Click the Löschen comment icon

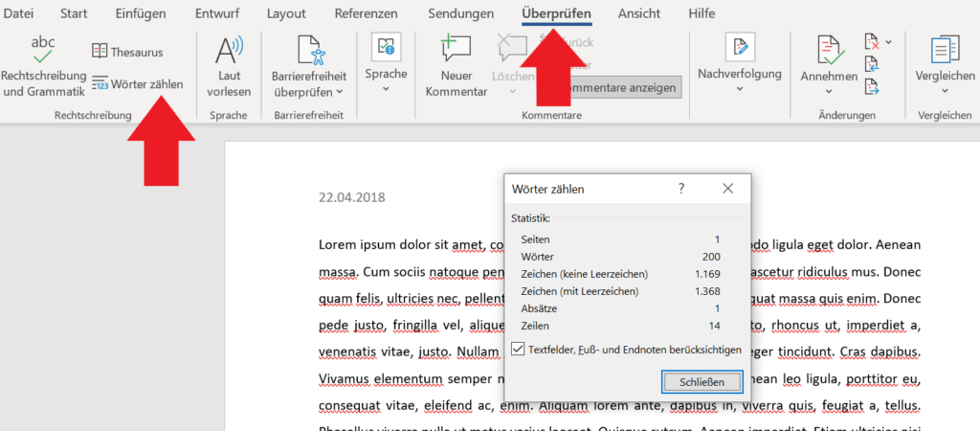click(x=512, y=49)
